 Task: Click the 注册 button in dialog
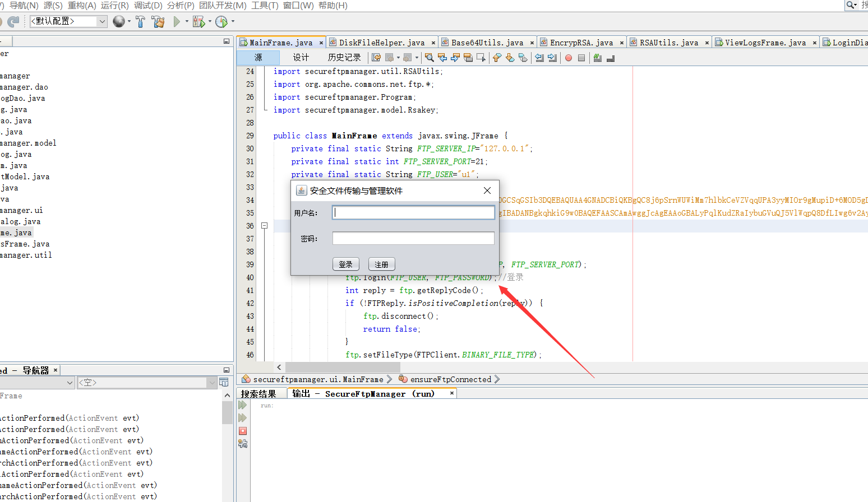pos(382,264)
